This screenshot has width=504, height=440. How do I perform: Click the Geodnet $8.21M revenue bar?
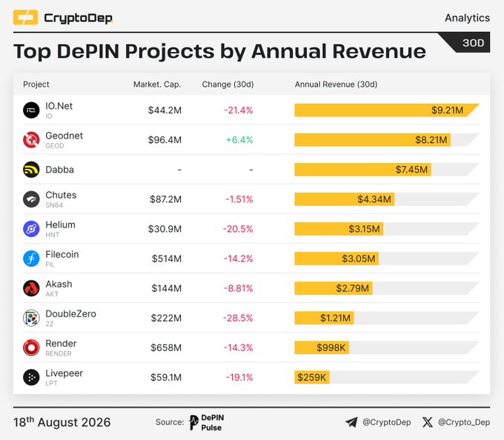pos(373,140)
